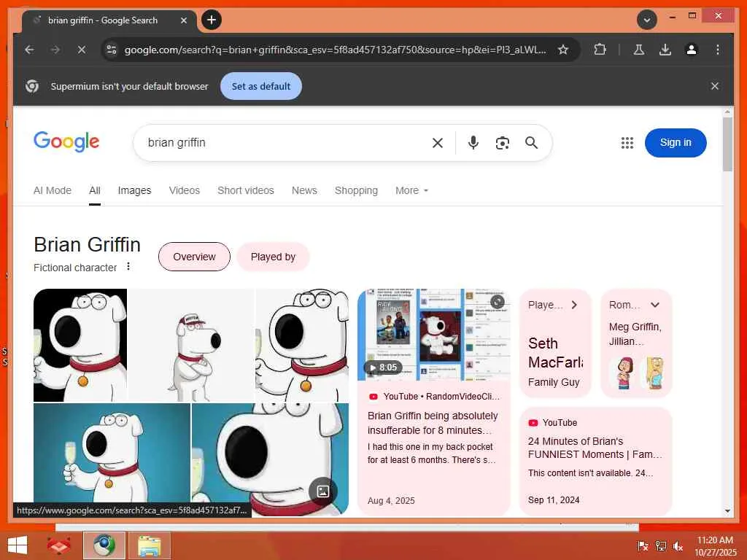Open Brian image with black background

click(x=80, y=345)
